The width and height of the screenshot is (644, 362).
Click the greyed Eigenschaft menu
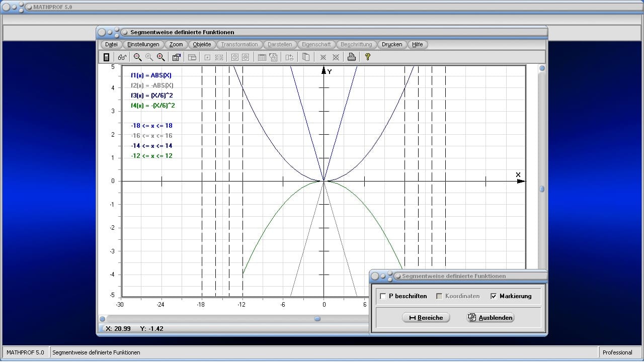point(316,44)
